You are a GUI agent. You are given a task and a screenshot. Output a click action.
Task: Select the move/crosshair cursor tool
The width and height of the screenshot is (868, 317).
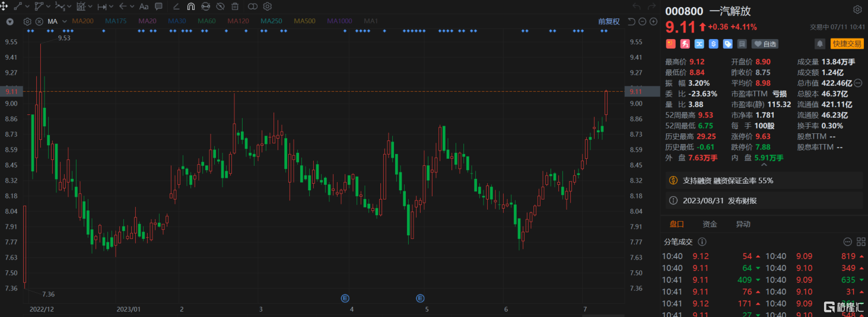click(x=5, y=7)
